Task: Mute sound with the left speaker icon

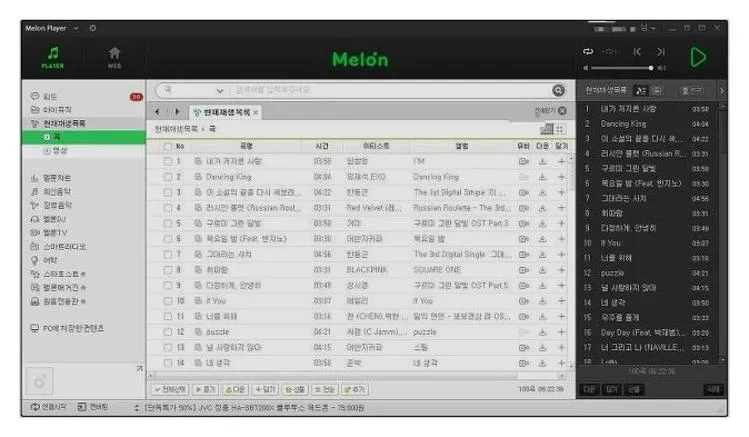Action: (x=586, y=68)
